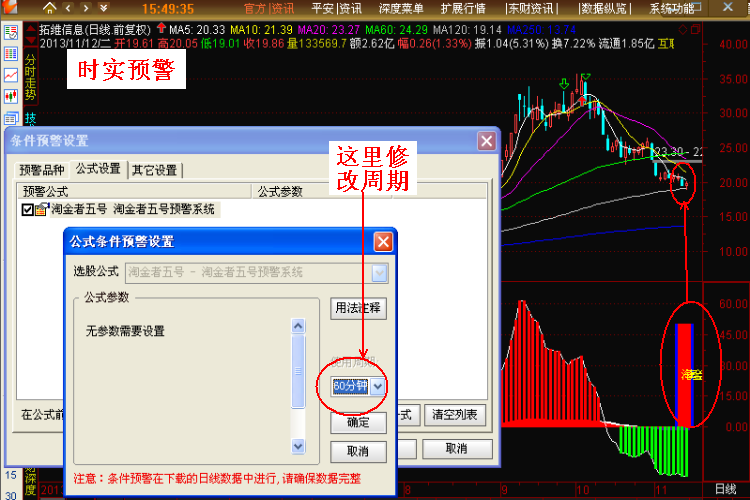Close the 条件预警设置 dialog
The image size is (750, 500).
pyautogui.click(x=486, y=141)
